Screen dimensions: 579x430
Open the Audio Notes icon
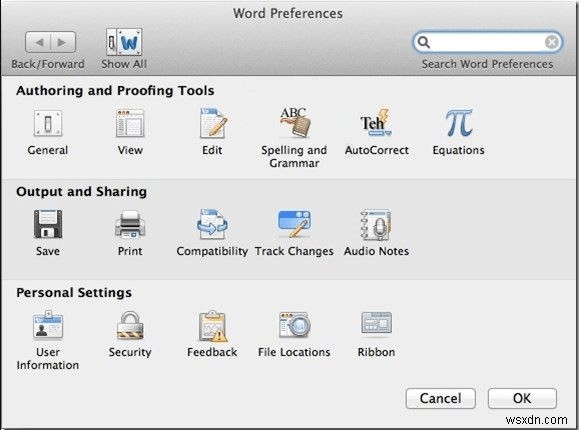[376, 225]
